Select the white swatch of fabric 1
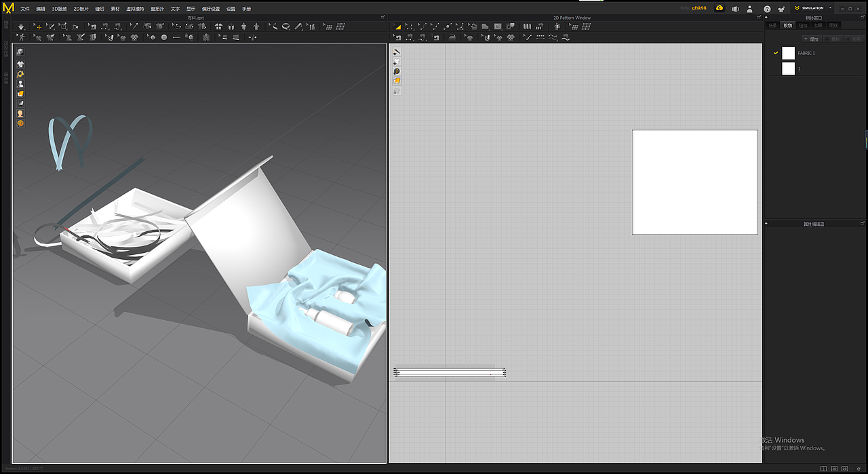 pyautogui.click(x=788, y=68)
